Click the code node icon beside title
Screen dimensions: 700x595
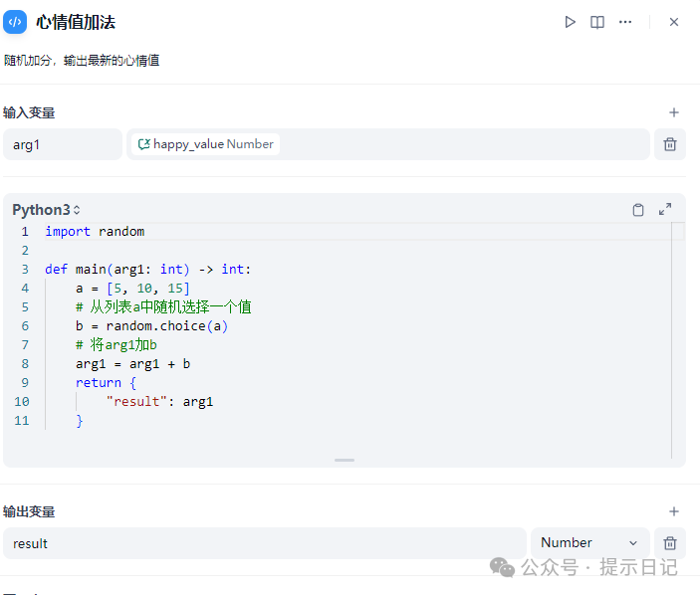(15, 22)
